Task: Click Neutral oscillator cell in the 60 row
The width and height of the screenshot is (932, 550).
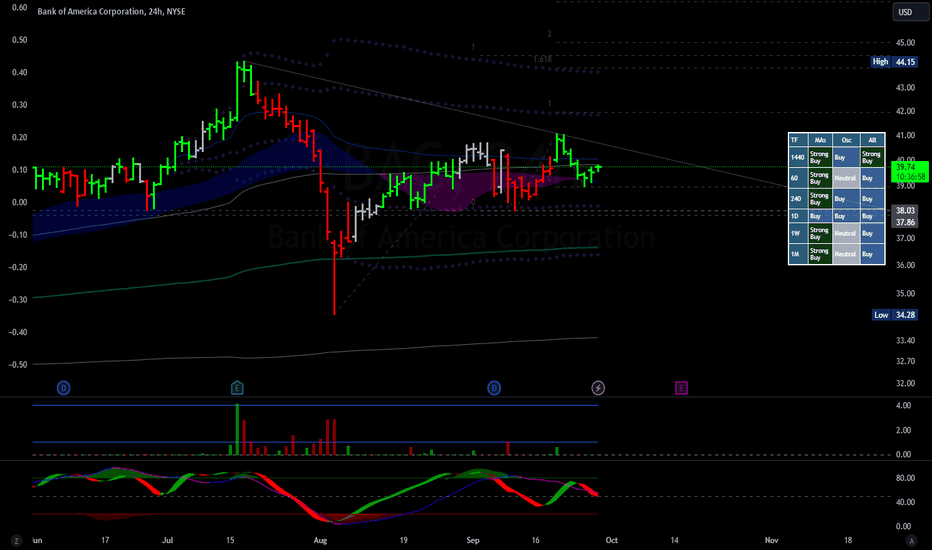Action: [846, 178]
